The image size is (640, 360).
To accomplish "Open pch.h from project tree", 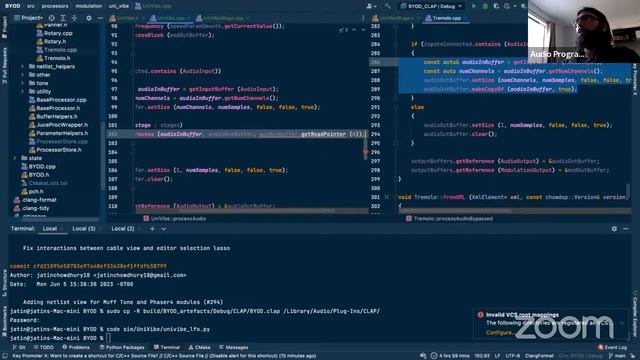I will pyautogui.click(x=32, y=191).
